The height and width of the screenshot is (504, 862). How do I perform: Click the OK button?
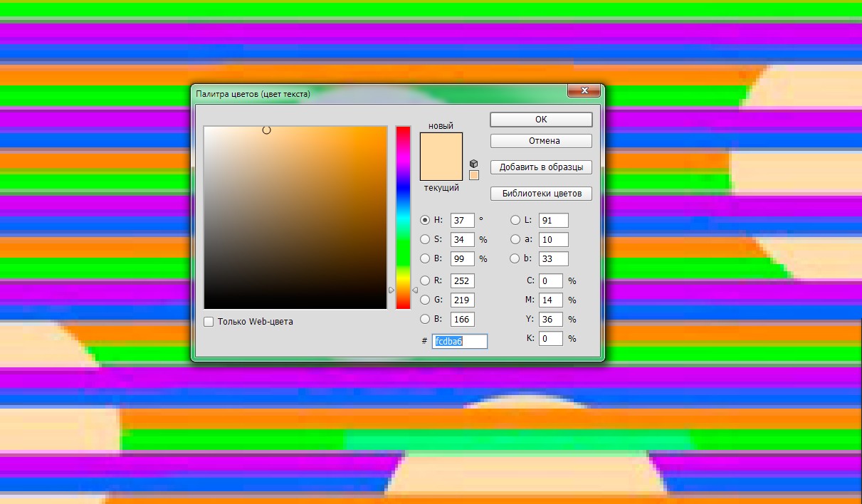[x=541, y=120]
